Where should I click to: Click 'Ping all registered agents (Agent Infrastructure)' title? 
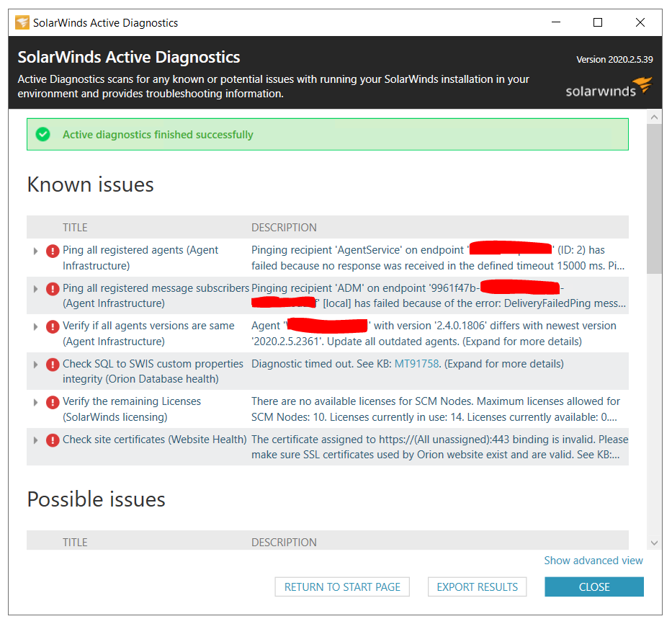click(x=140, y=258)
